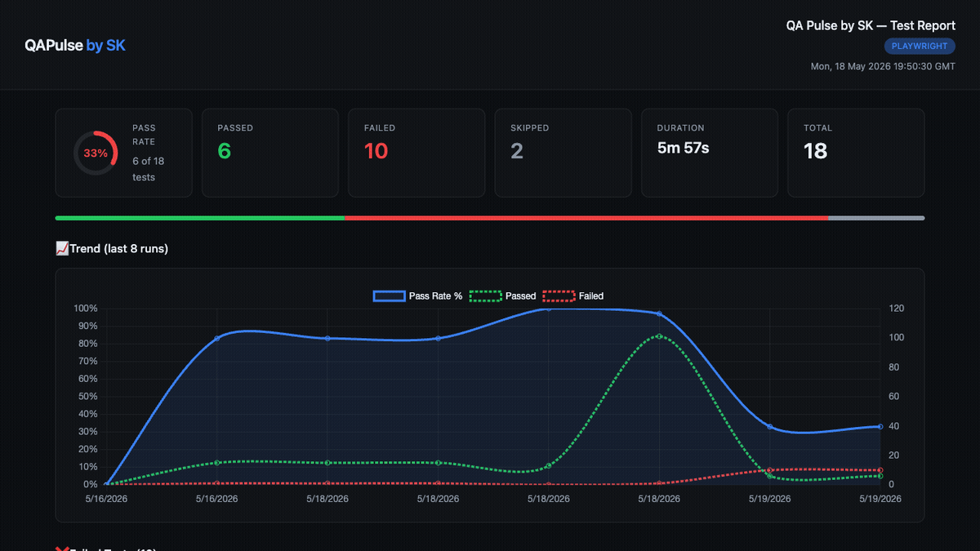Click the red segment of progress bar

point(586,218)
